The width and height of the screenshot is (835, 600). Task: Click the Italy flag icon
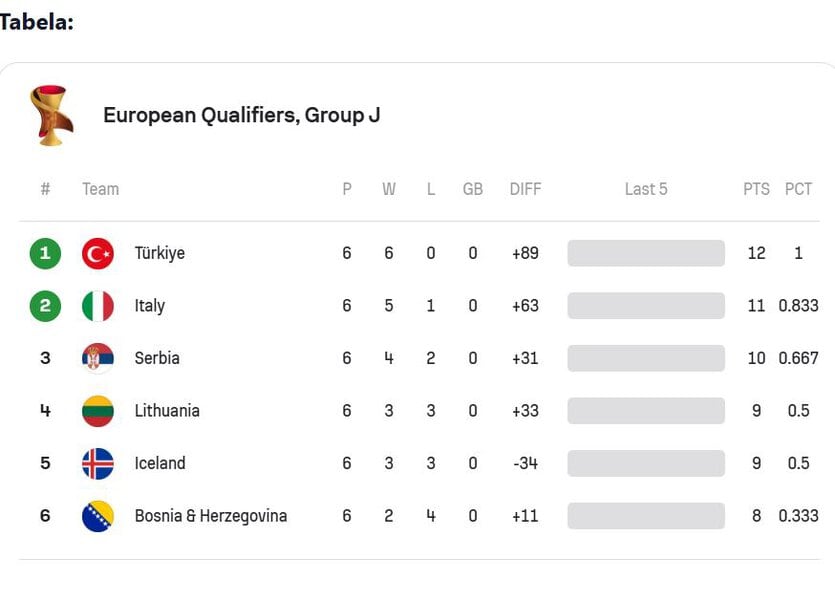(98, 306)
